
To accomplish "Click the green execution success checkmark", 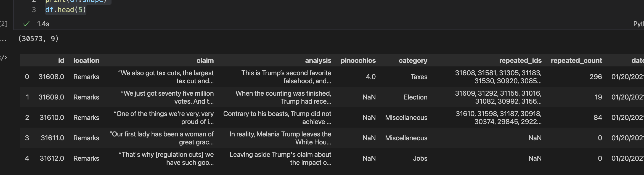I will [x=26, y=24].
